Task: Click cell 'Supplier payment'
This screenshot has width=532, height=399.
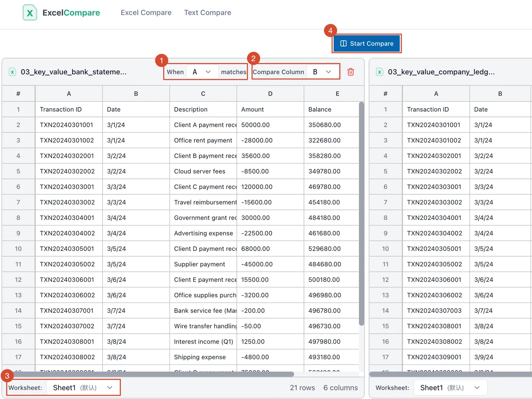Action: (x=203, y=264)
